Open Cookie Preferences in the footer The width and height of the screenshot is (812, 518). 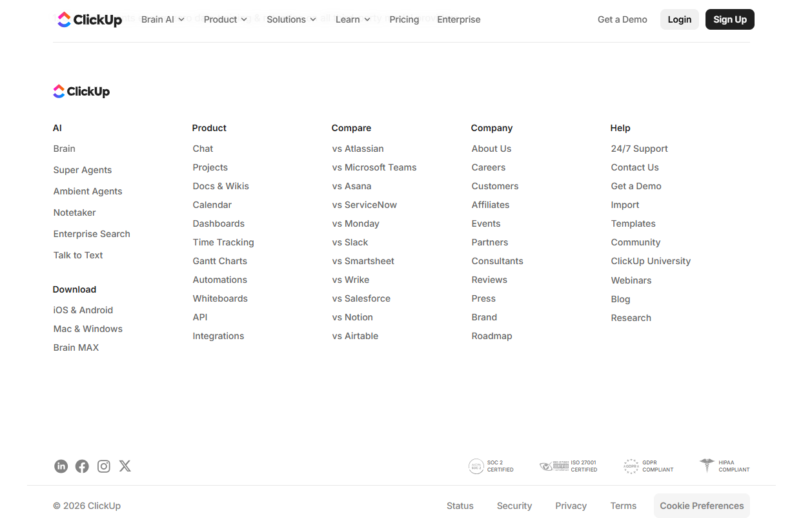702,506
